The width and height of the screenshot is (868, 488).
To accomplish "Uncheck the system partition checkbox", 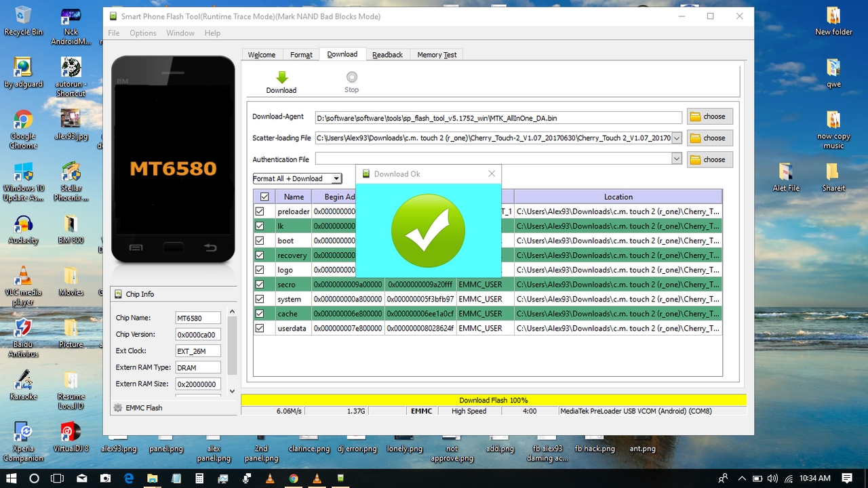I will [260, 299].
